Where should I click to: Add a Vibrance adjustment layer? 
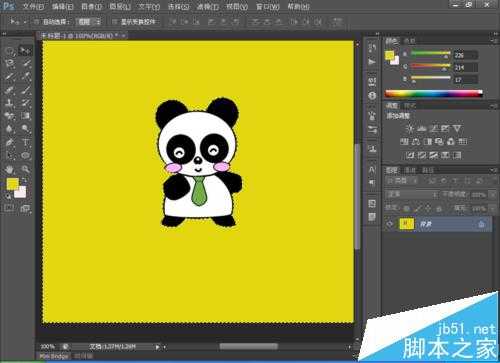click(x=457, y=128)
